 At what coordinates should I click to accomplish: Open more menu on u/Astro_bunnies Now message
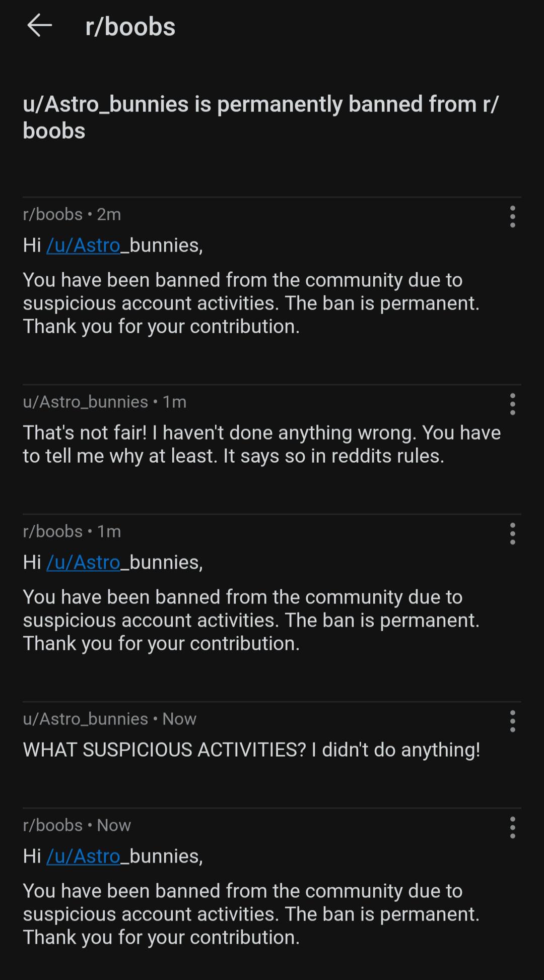(x=512, y=721)
